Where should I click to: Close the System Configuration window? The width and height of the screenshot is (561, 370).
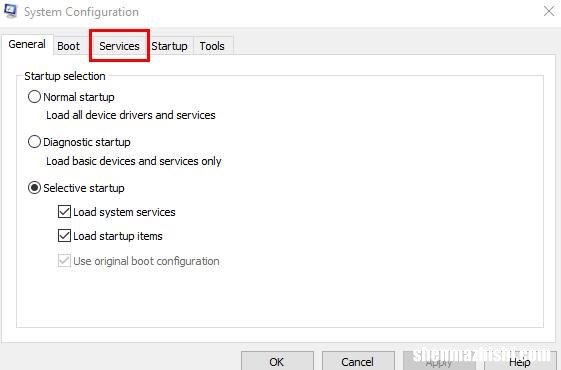coord(549,11)
